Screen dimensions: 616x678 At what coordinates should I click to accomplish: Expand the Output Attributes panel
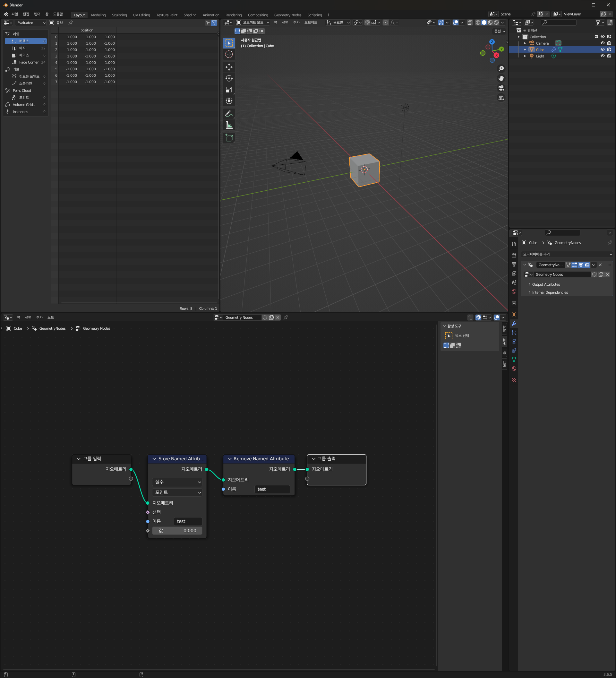tap(545, 284)
